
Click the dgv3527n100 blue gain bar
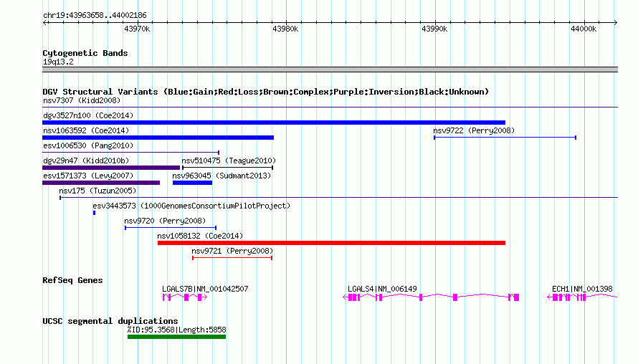274,123
